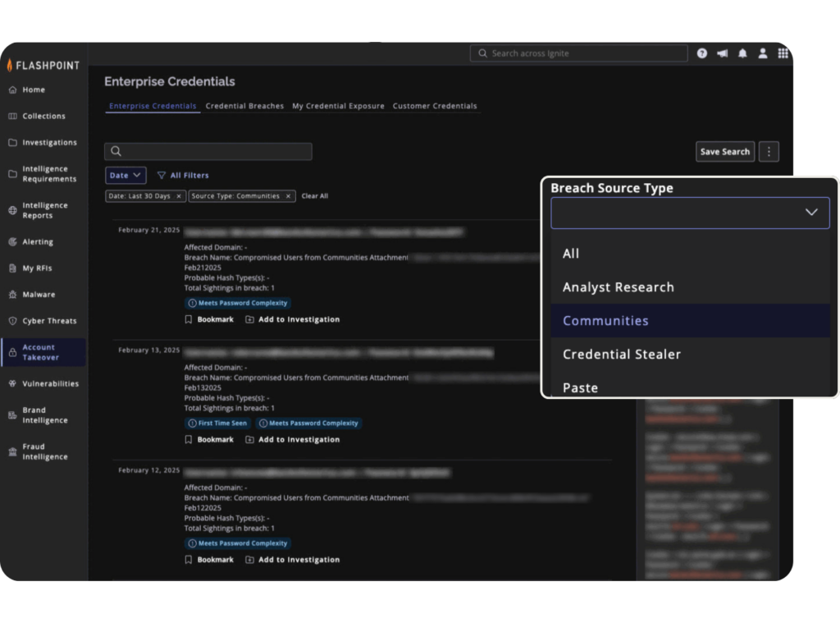Click Meets Password Complexity tag for February 13
840x623 pixels.
(x=308, y=423)
